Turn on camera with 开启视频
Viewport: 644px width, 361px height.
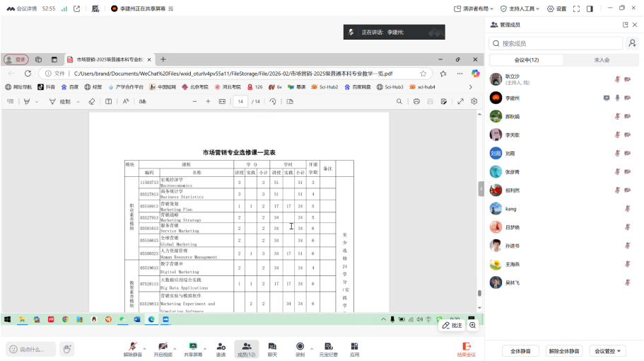click(162, 348)
